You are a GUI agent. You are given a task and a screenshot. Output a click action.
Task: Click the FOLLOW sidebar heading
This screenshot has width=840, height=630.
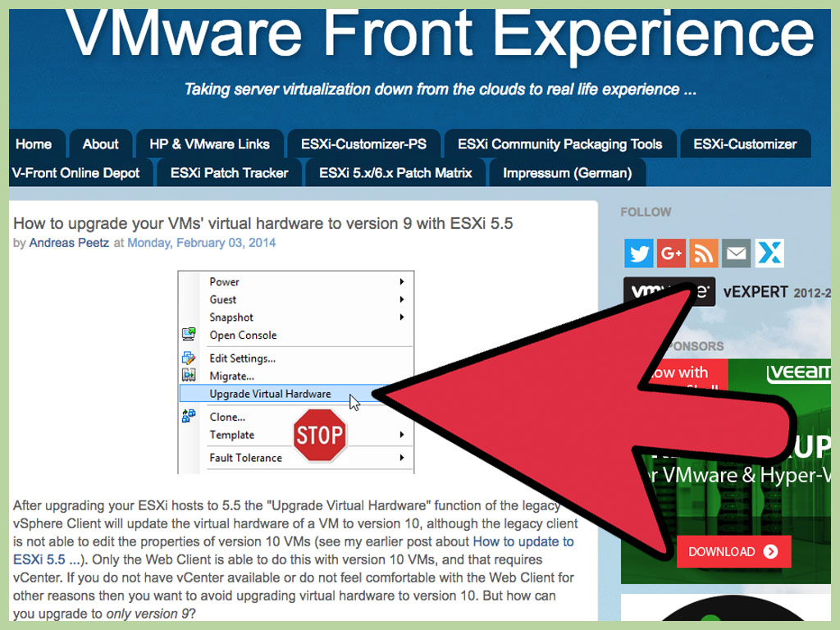(646, 212)
